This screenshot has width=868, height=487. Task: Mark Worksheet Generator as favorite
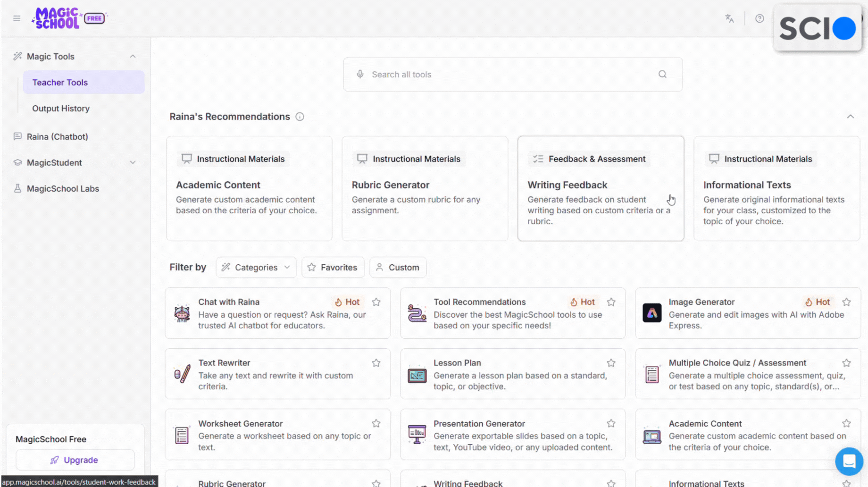pos(376,423)
